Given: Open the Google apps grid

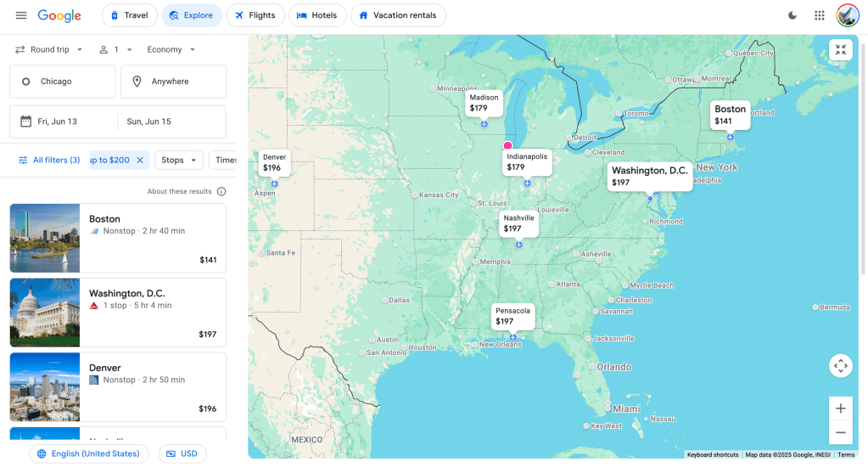Looking at the screenshot, I should point(819,15).
